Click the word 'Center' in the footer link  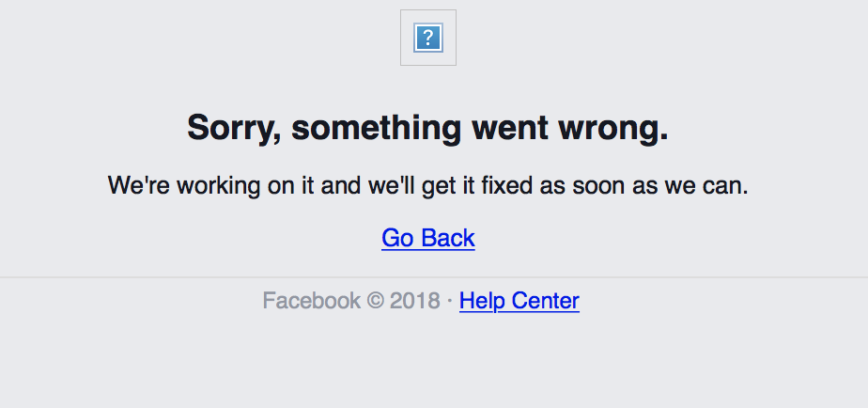pyautogui.click(x=545, y=301)
